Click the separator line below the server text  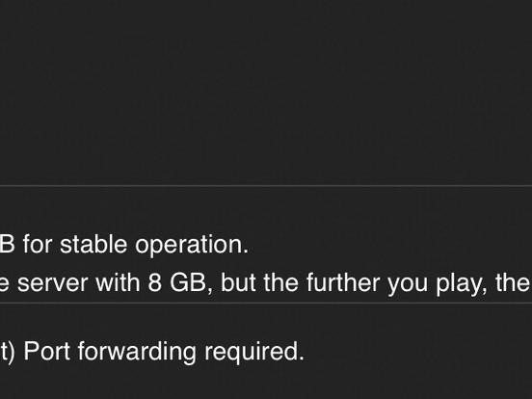tap(266, 303)
